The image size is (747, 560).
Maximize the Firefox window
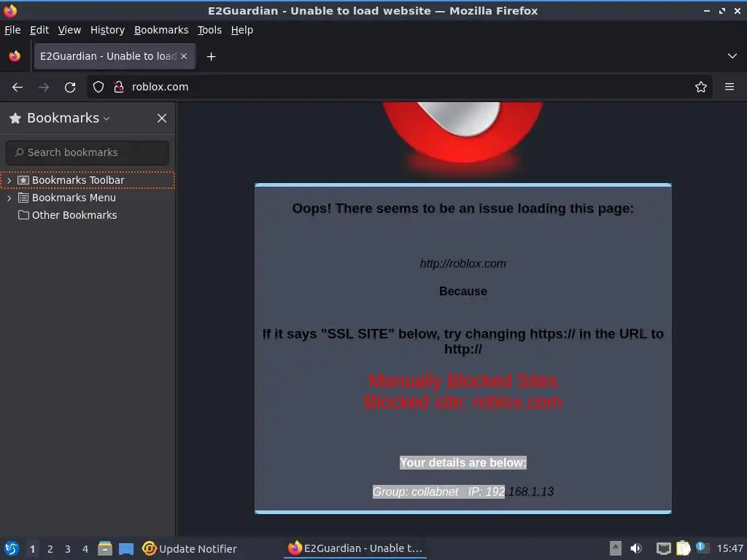tap(722, 10)
